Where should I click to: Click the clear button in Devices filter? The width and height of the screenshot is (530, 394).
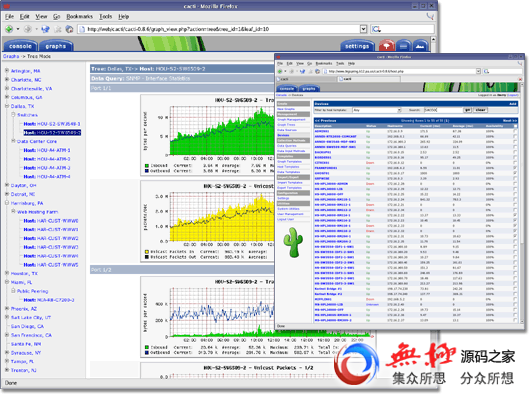[480, 110]
